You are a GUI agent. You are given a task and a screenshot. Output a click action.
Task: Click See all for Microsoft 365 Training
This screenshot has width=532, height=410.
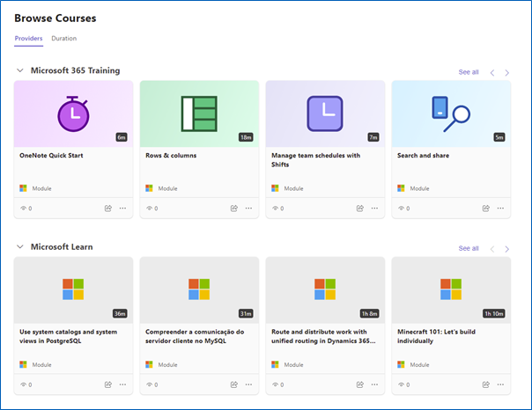469,72
